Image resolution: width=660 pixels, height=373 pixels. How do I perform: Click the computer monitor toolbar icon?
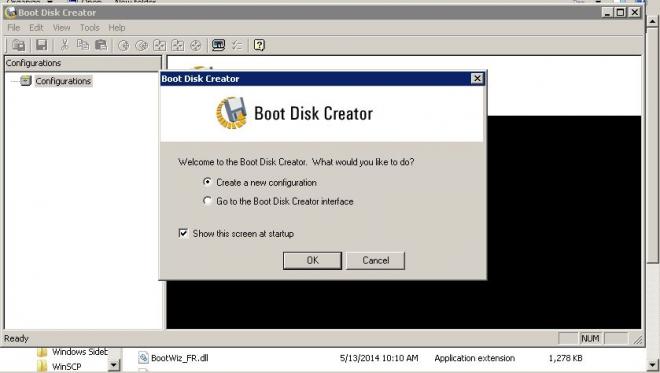218,45
